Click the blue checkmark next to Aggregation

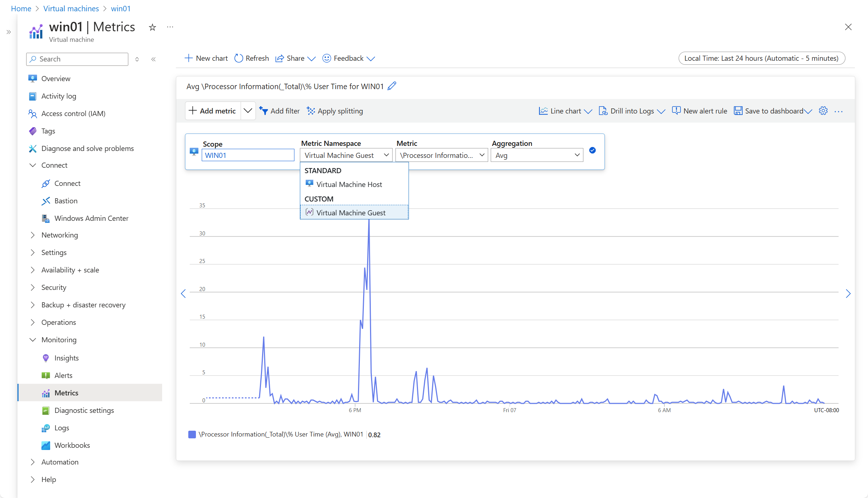click(592, 150)
